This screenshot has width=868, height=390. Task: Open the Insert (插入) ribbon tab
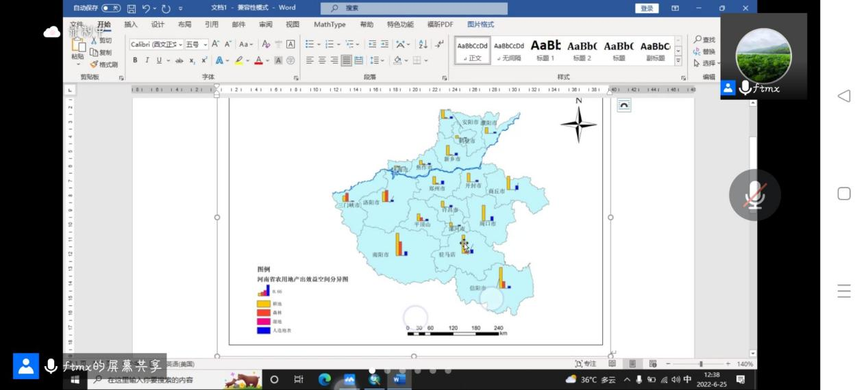click(130, 25)
